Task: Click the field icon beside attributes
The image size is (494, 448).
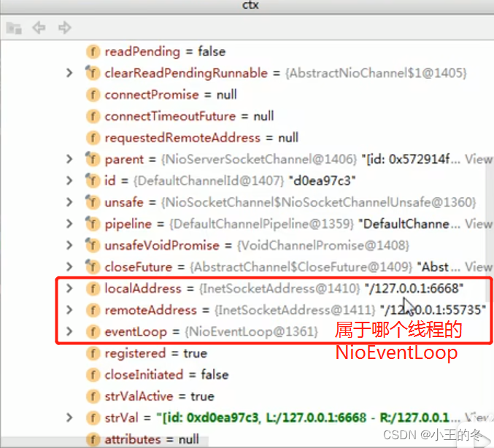Action: pyautogui.click(x=93, y=439)
